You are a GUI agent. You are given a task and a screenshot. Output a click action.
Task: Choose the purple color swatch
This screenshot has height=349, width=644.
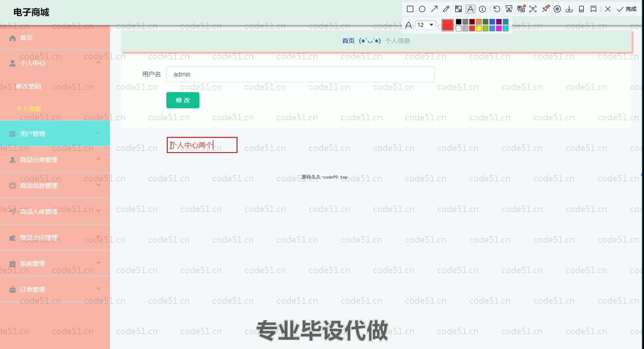tap(499, 22)
